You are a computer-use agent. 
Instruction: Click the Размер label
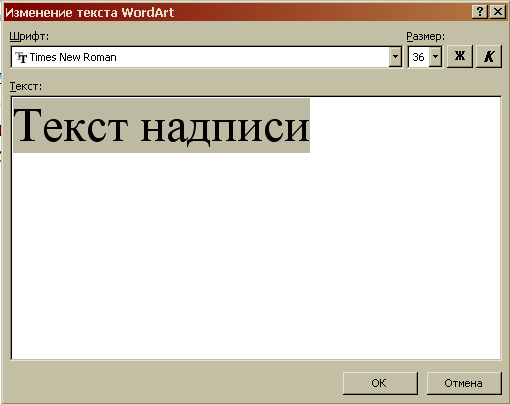(x=425, y=36)
